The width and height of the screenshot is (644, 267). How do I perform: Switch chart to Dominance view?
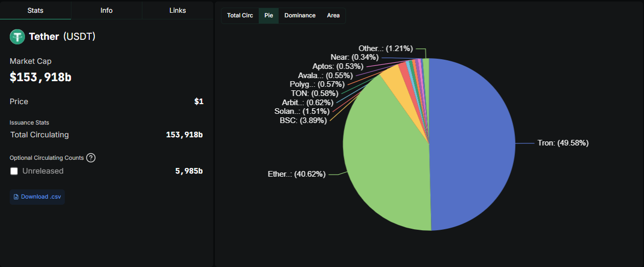pyautogui.click(x=300, y=15)
